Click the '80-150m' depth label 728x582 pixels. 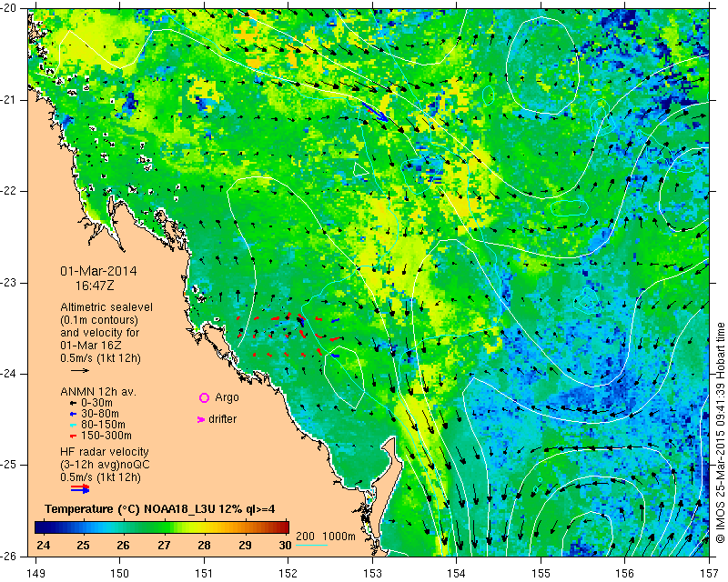point(103,425)
